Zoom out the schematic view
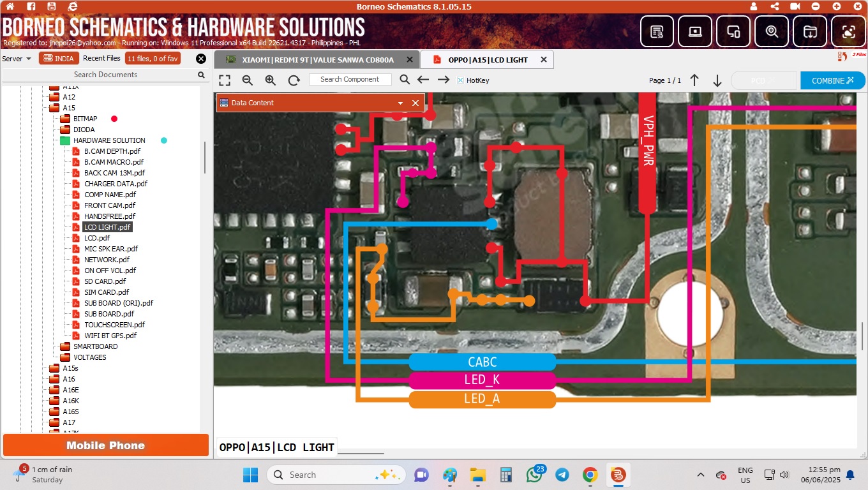Viewport: 868px width, 490px height. [x=248, y=80]
